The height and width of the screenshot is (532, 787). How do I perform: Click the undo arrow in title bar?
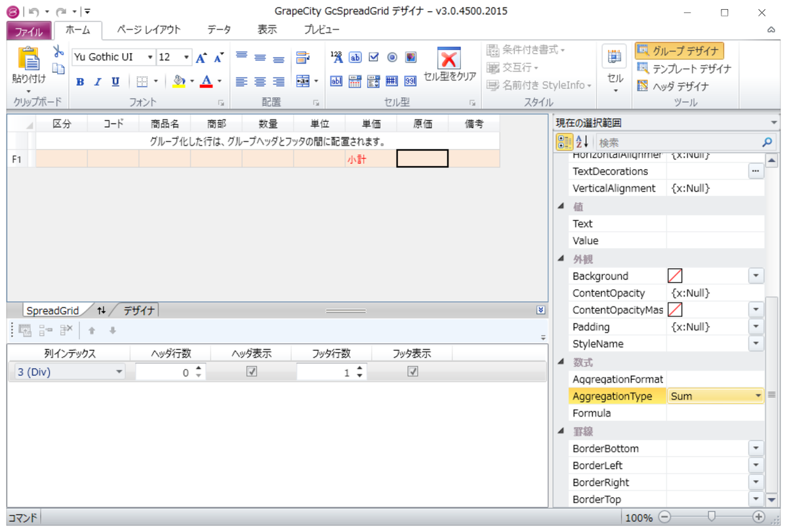click(x=34, y=11)
